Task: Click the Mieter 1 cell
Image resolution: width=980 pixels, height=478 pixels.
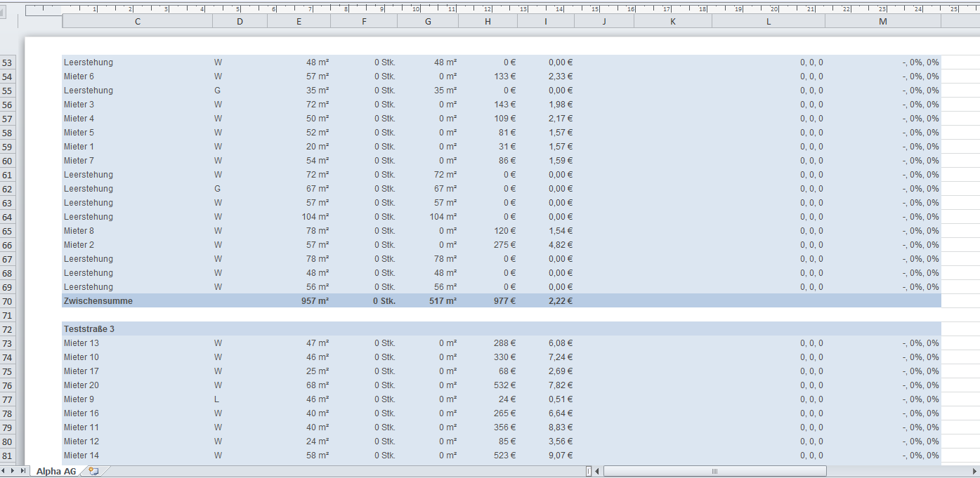Action: tap(138, 147)
